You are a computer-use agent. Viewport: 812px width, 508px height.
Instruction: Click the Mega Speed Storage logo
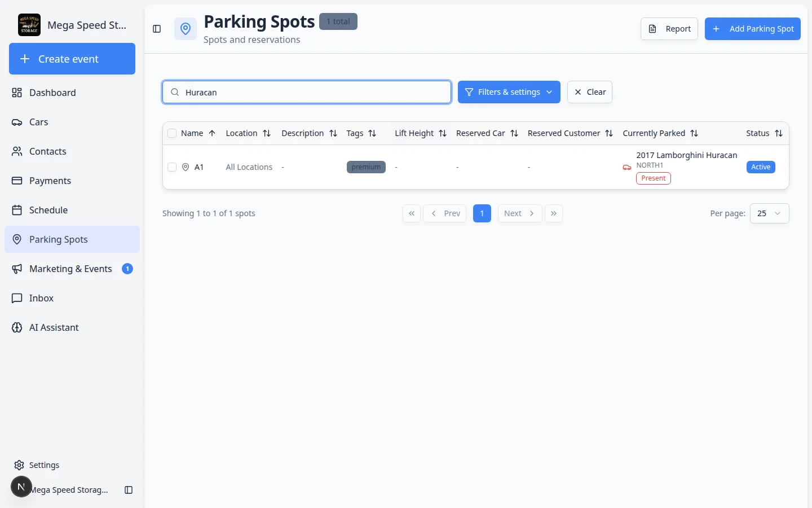(29, 25)
